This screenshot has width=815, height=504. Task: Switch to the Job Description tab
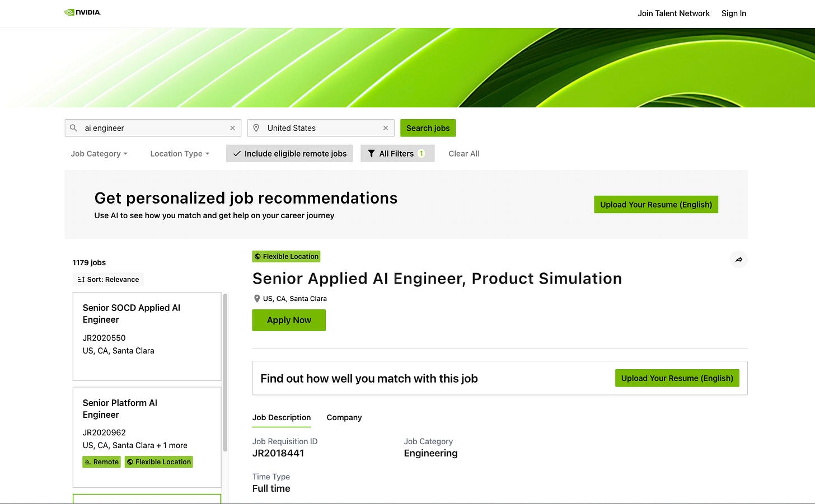coord(282,417)
